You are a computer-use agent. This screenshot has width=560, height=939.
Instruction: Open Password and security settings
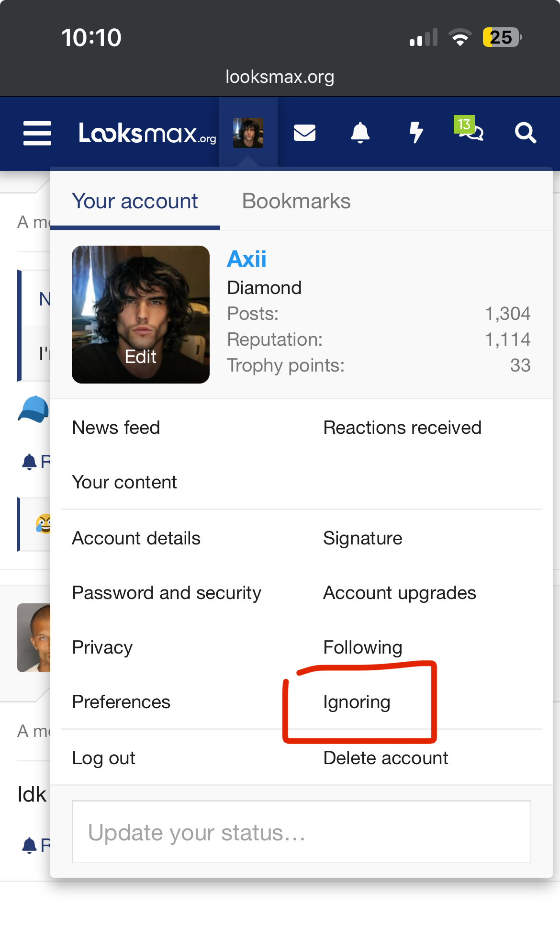coord(167,593)
